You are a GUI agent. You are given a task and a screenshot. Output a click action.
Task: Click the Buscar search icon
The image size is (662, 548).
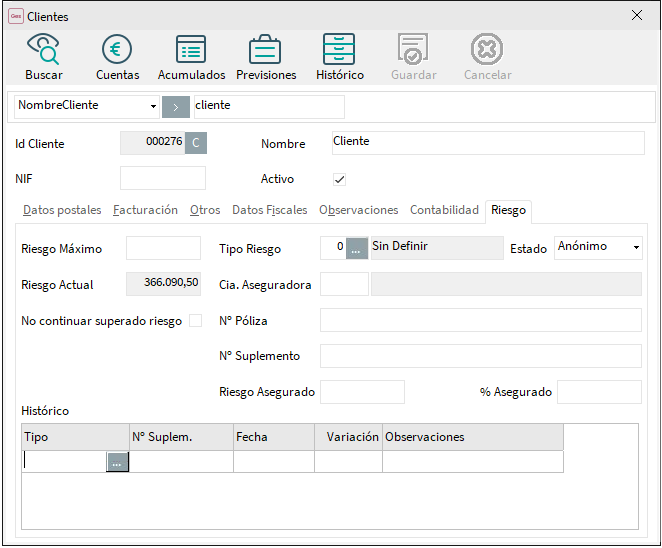click(43, 50)
